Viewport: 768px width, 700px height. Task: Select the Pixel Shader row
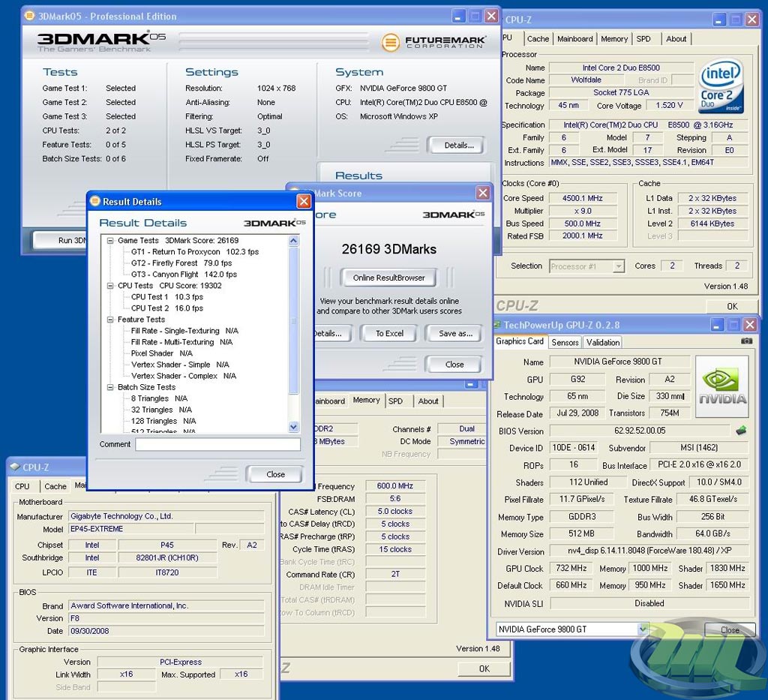pyautogui.click(x=162, y=353)
